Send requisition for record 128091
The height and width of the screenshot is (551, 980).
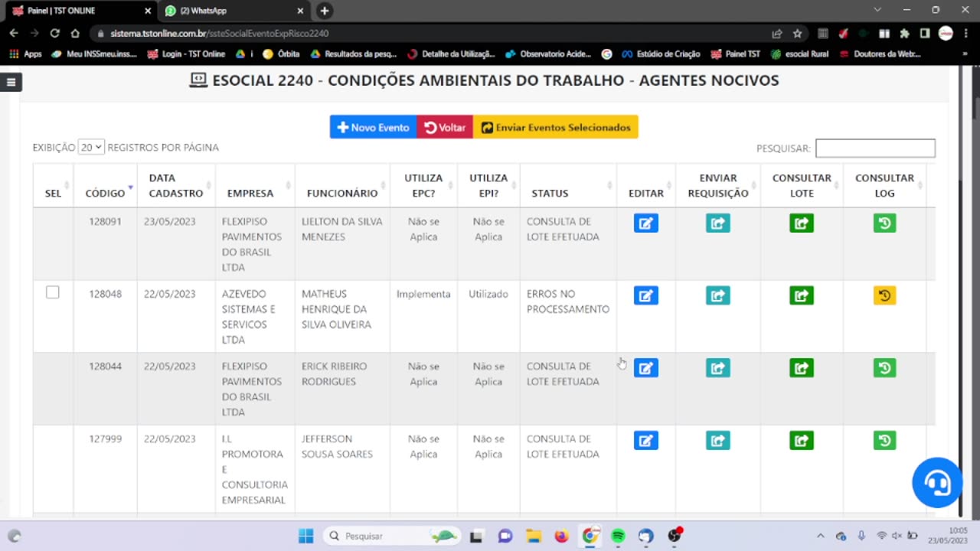click(717, 223)
